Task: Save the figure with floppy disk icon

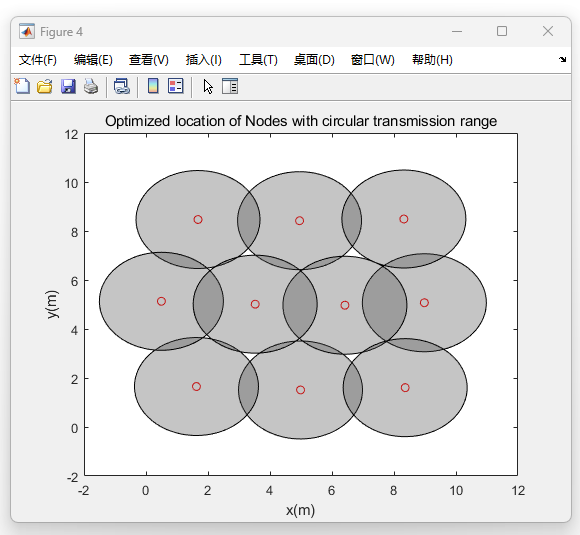Action: (x=68, y=86)
